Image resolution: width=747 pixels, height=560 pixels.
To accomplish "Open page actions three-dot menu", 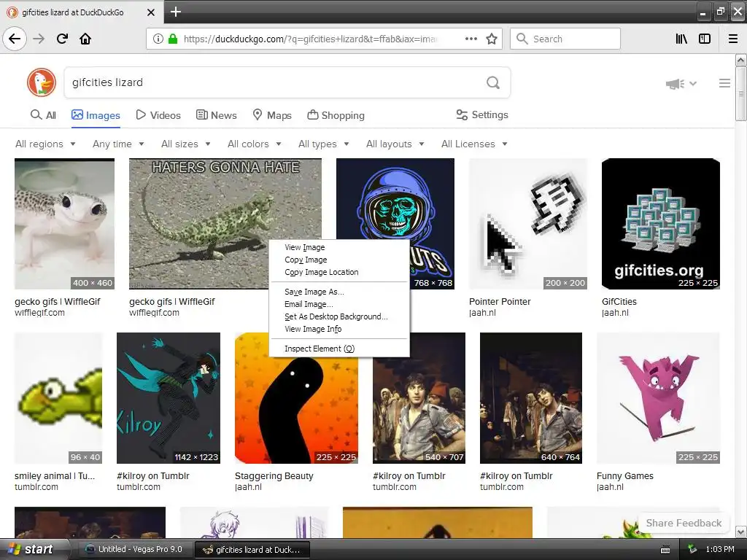I will (x=471, y=39).
